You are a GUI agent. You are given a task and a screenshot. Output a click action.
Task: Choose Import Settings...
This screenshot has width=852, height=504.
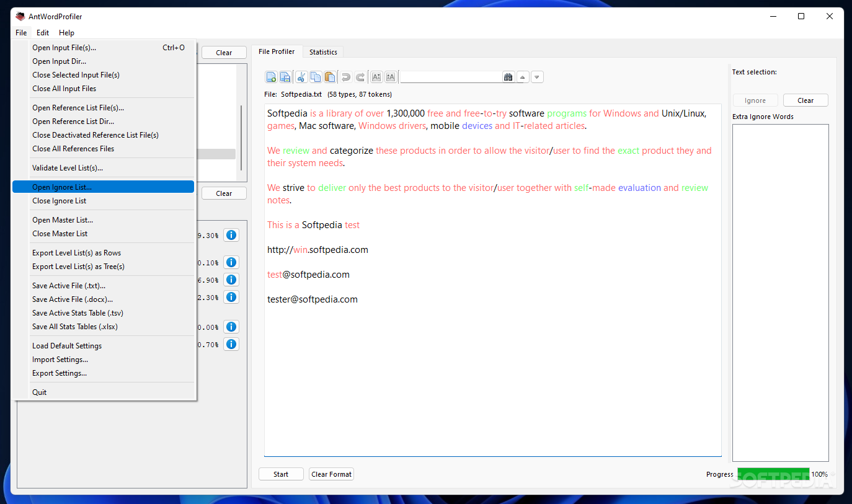[x=103, y=360]
